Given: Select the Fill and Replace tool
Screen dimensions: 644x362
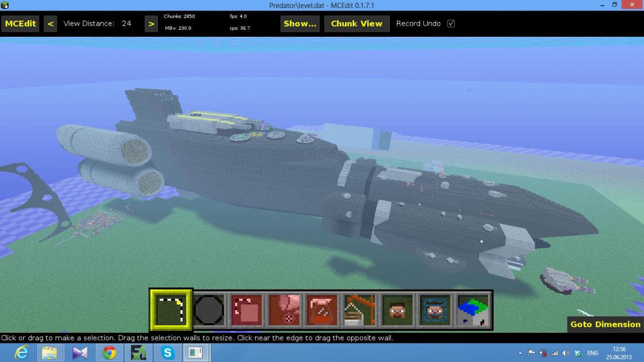Looking at the screenshot, I should (284, 309).
